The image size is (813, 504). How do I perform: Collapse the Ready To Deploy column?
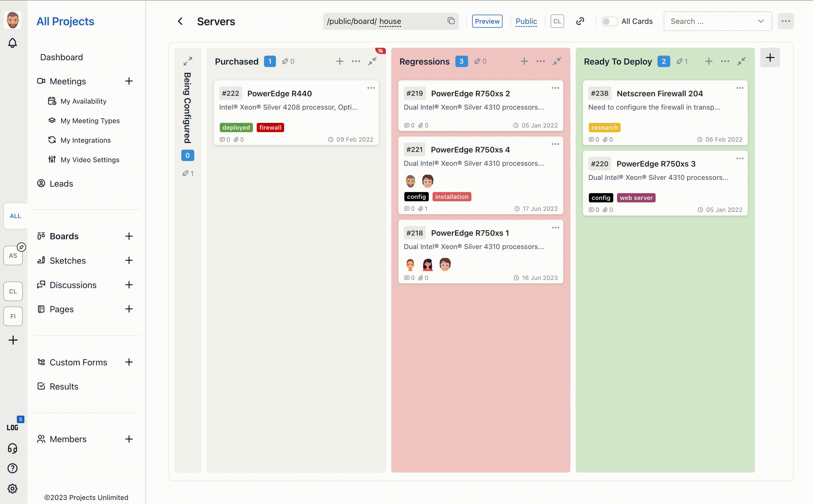[741, 61]
